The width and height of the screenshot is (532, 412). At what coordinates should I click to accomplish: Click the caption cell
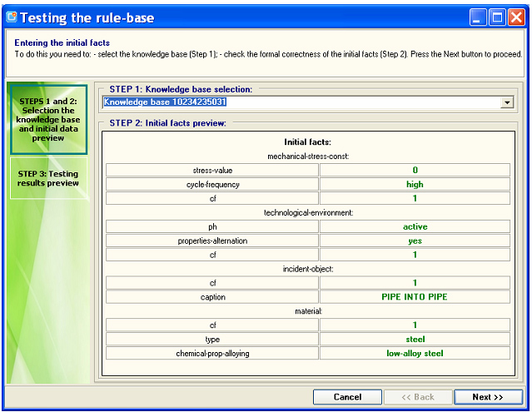coord(212,296)
